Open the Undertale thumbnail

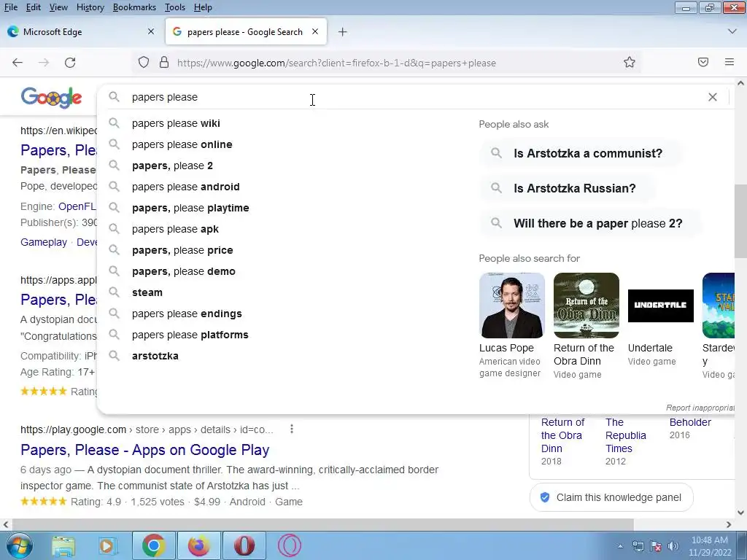coord(661,306)
